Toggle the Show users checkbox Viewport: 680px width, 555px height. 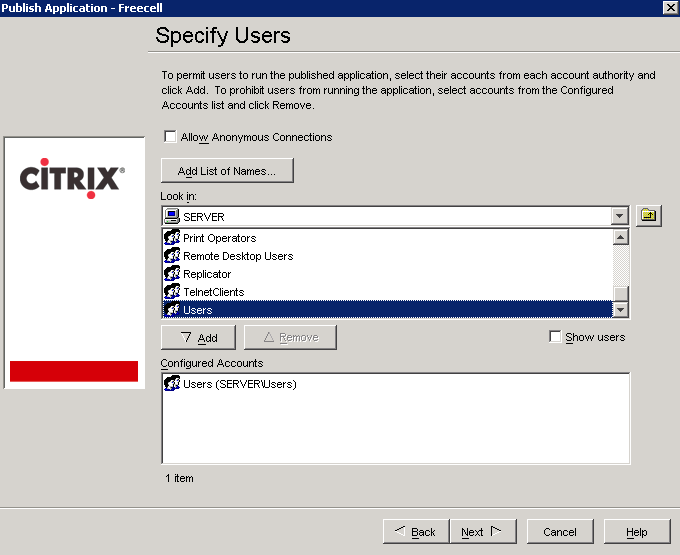pos(555,337)
